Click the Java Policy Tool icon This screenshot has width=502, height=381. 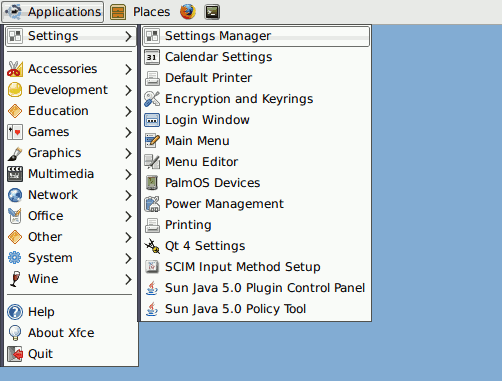[152, 309]
